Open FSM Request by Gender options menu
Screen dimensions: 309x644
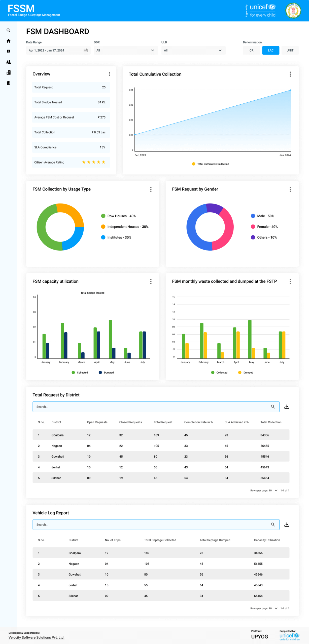(x=290, y=189)
